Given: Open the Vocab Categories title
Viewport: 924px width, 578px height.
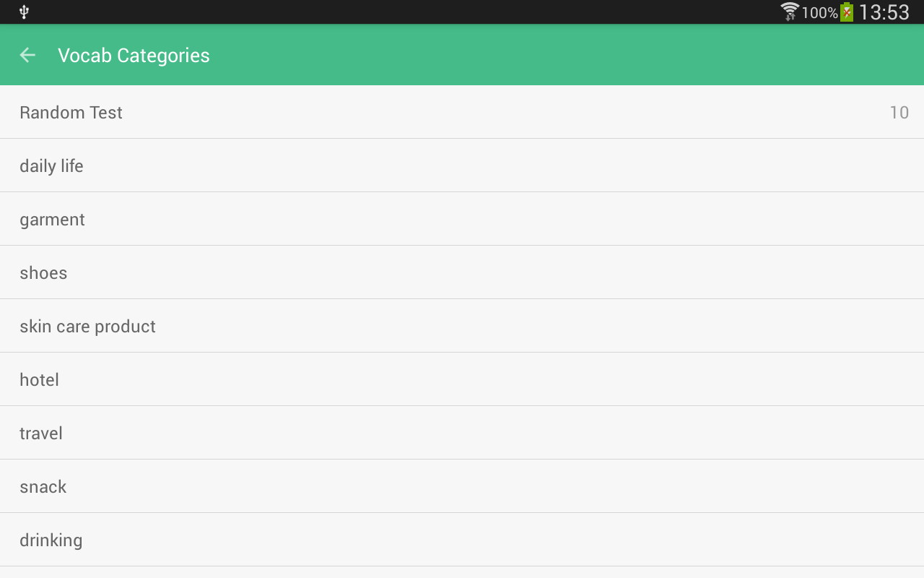Looking at the screenshot, I should pos(134,56).
